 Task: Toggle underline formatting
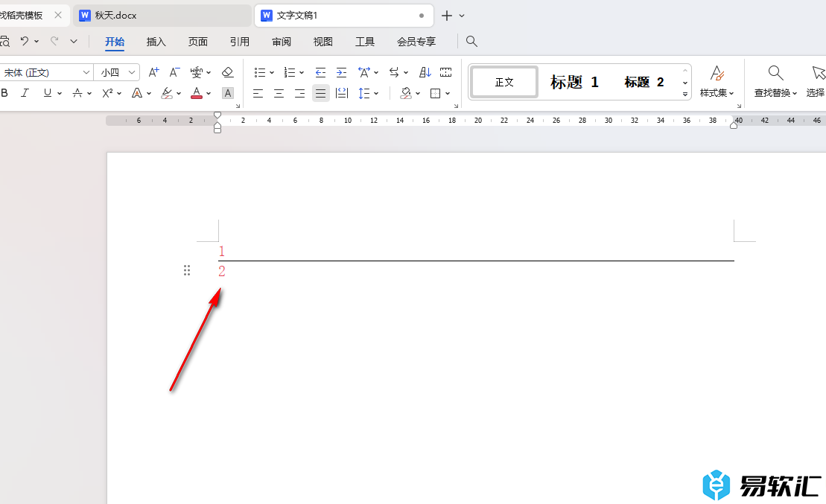click(x=48, y=93)
